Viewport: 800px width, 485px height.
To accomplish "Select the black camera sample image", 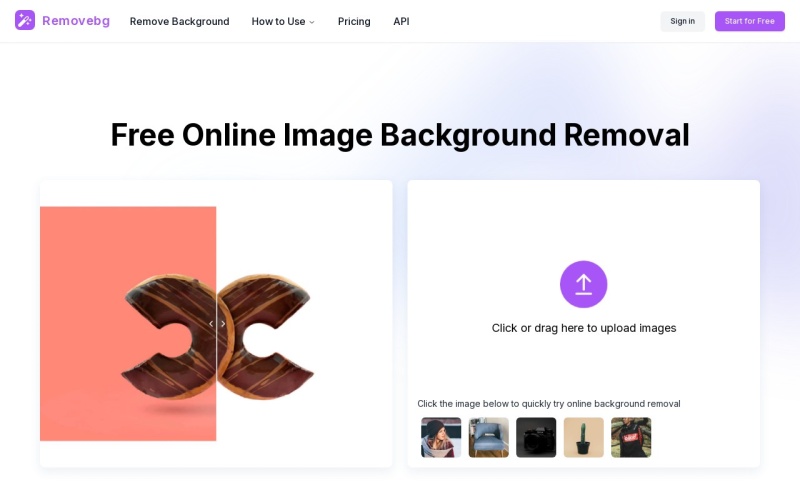I will 536,437.
